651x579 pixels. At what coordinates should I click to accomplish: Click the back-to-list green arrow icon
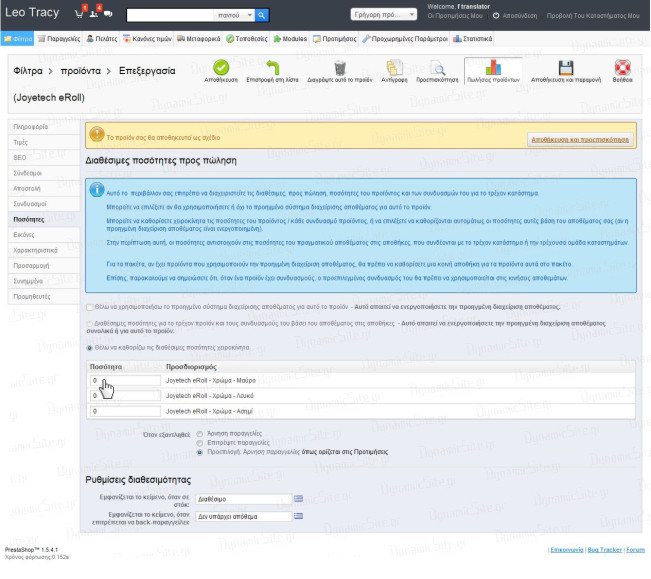coord(272,68)
